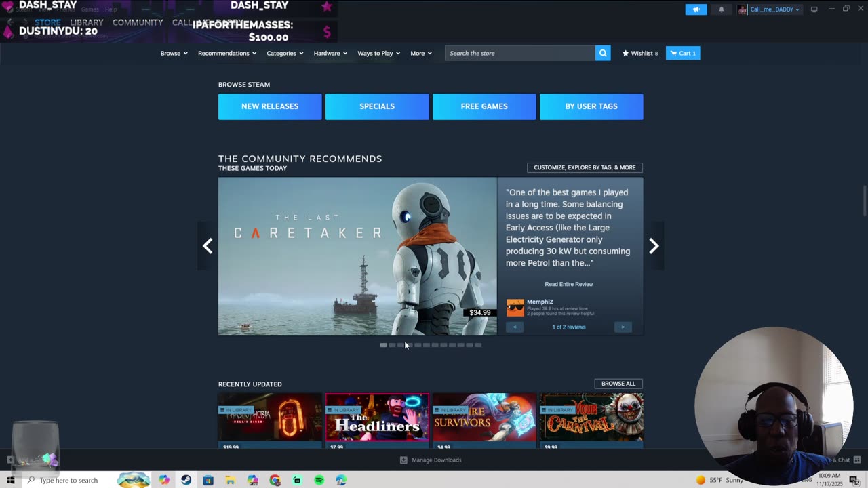Open File Explorer from the taskbar

coord(231,480)
